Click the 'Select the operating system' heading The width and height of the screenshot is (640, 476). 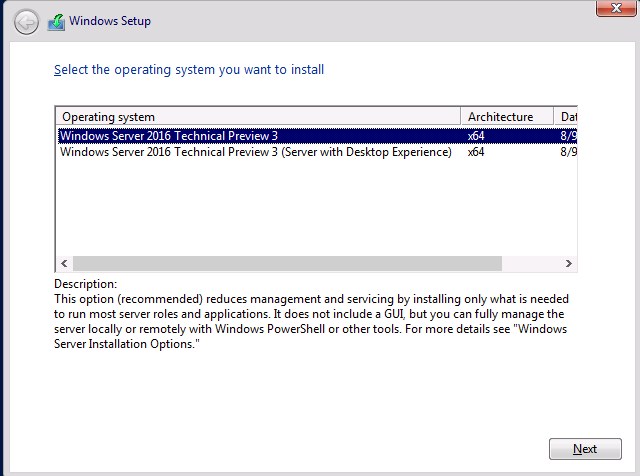tap(189, 70)
